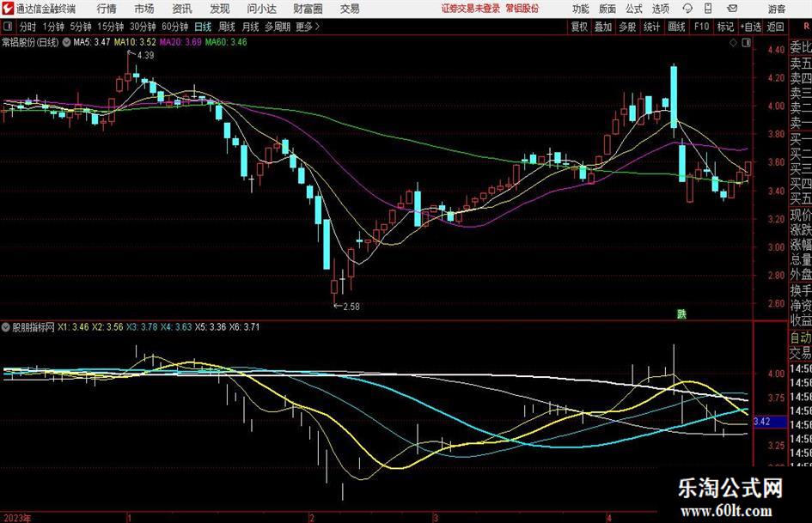
Task: Add stock via +自选 button
Action: [750, 27]
